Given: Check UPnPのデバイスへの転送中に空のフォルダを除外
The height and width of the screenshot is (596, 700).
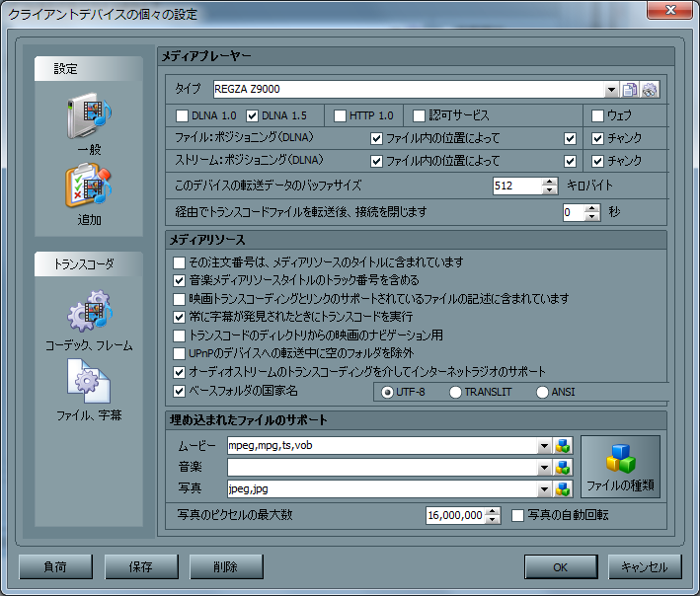Looking at the screenshot, I should click(179, 354).
